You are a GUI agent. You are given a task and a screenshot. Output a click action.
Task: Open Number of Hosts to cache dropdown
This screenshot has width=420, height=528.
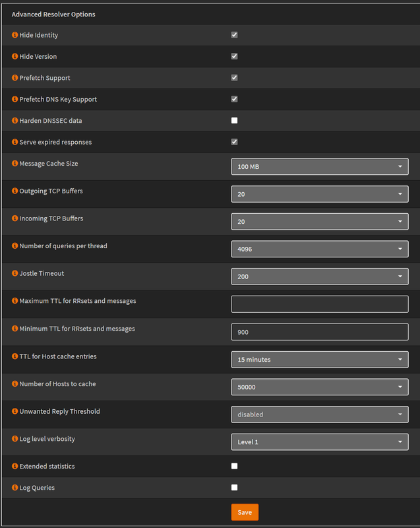320,387
